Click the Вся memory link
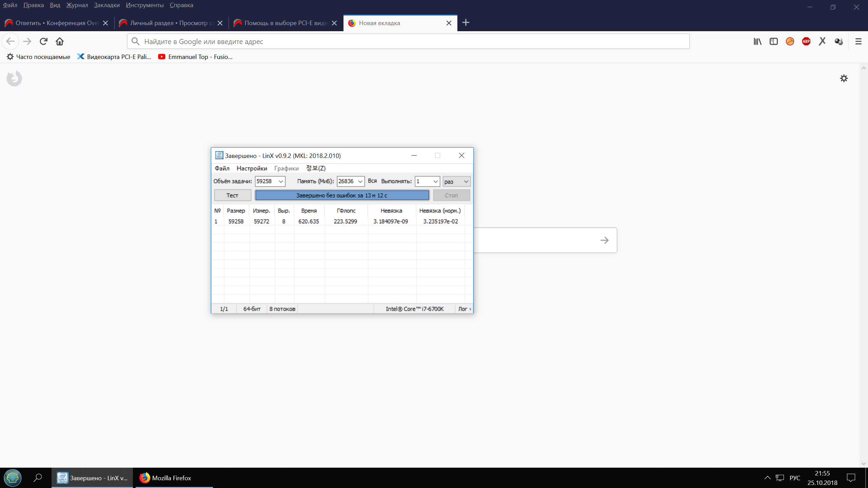Image resolution: width=868 pixels, height=488 pixels. pos(372,181)
